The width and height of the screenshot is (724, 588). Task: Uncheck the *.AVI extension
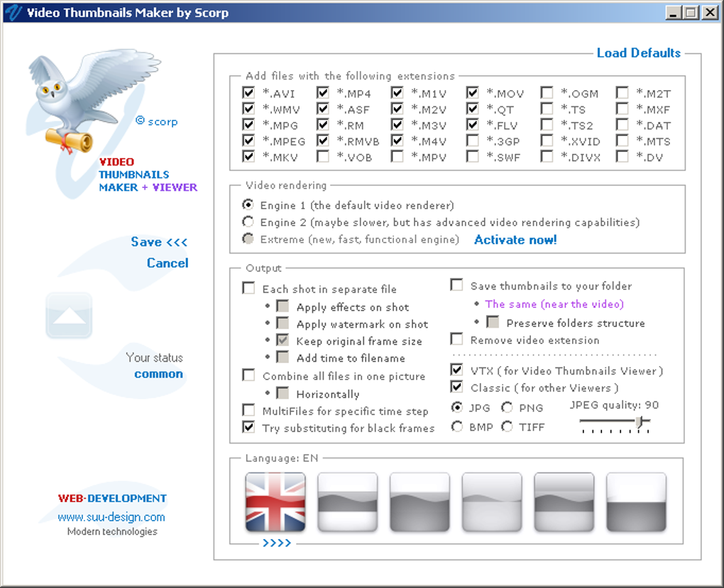(248, 93)
